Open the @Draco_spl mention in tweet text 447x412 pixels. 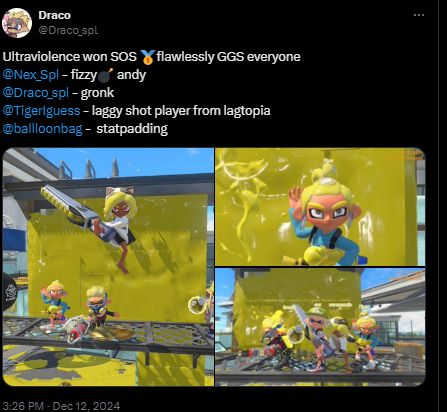pyautogui.click(x=35, y=93)
